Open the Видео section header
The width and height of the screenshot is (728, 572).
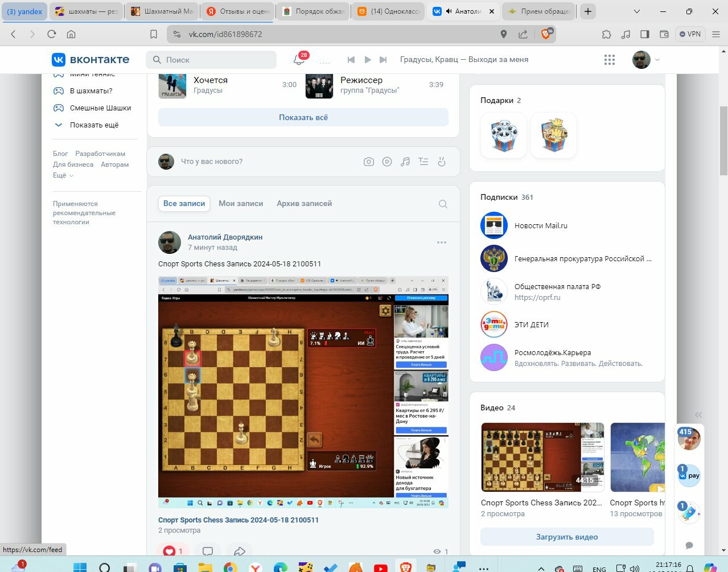(x=497, y=408)
